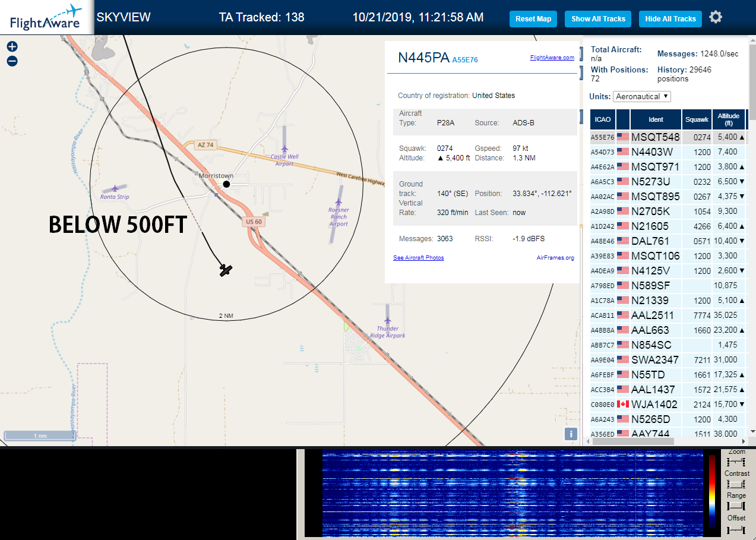
Task: Click the Ranta Strip airport icon
Action: point(115,188)
